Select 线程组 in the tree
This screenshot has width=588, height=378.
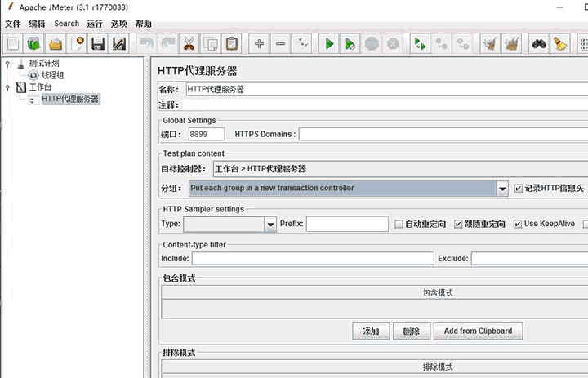point(52,75)
